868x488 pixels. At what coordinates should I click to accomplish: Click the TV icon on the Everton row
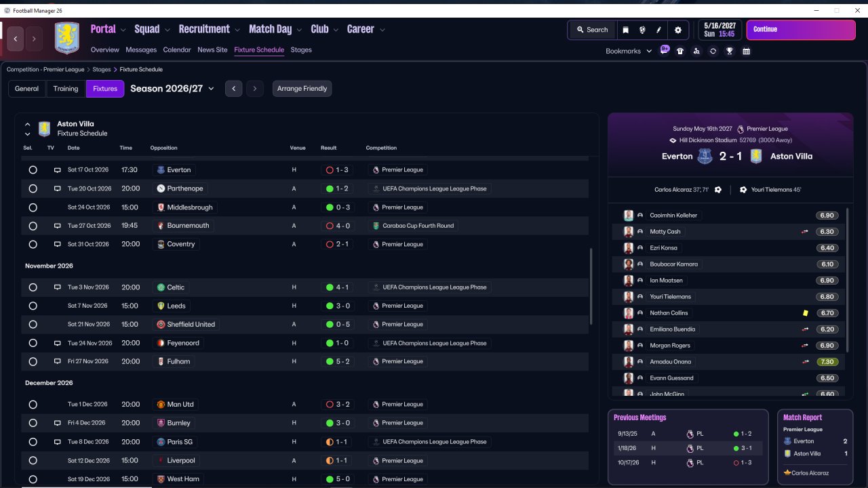tap(57, 170)
